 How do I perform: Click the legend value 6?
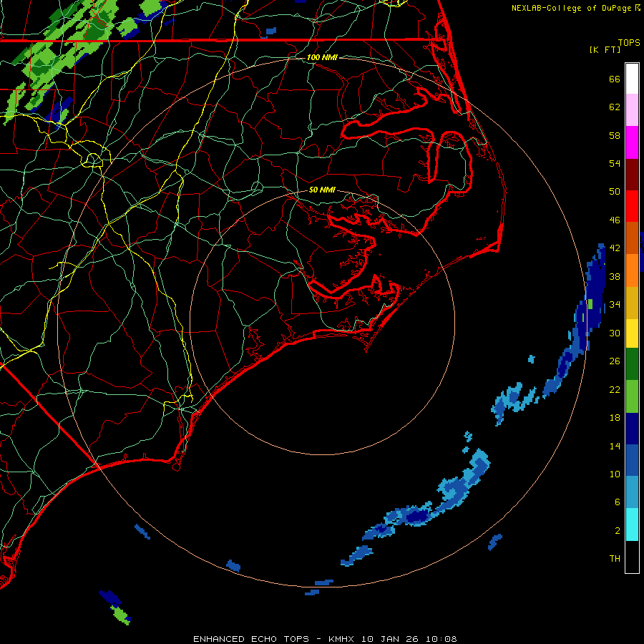617,502
